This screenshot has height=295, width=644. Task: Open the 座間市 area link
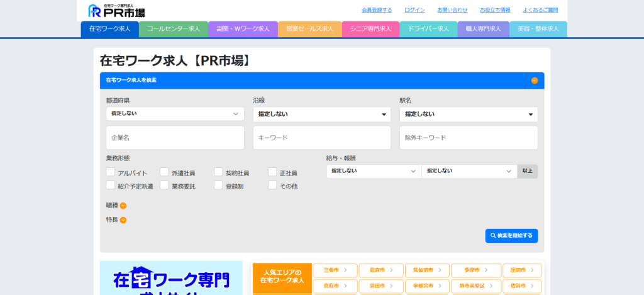point(522,270)
